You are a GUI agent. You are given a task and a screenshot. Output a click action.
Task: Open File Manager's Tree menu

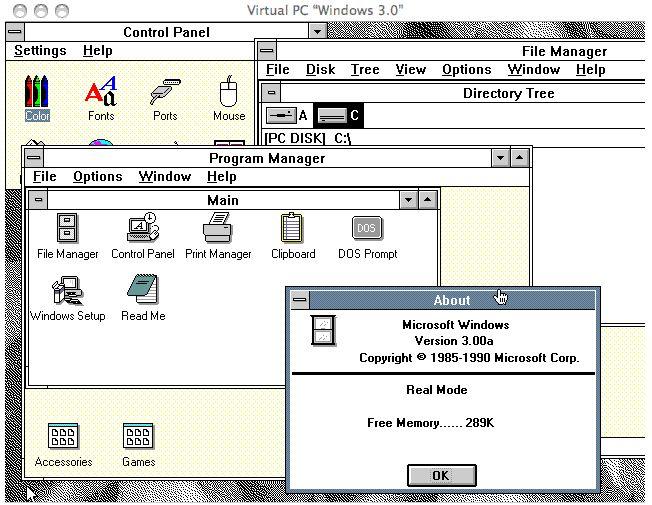coord(365,69)
